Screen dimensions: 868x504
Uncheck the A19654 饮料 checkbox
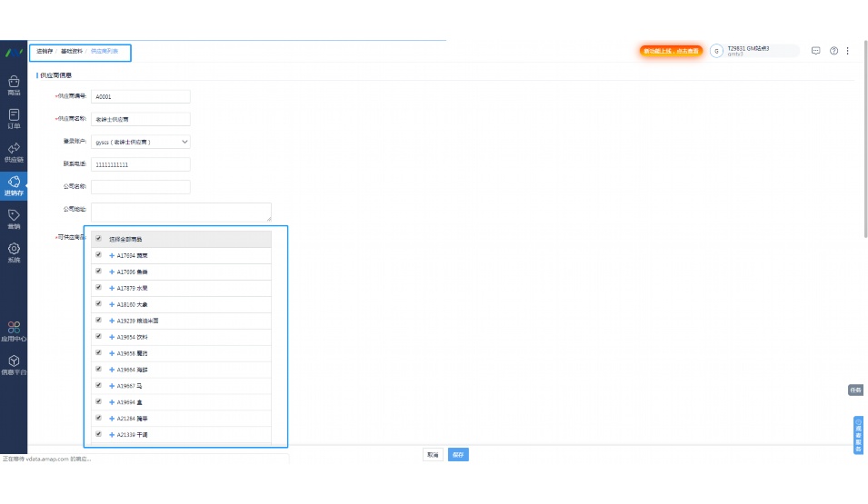[98, 336]
